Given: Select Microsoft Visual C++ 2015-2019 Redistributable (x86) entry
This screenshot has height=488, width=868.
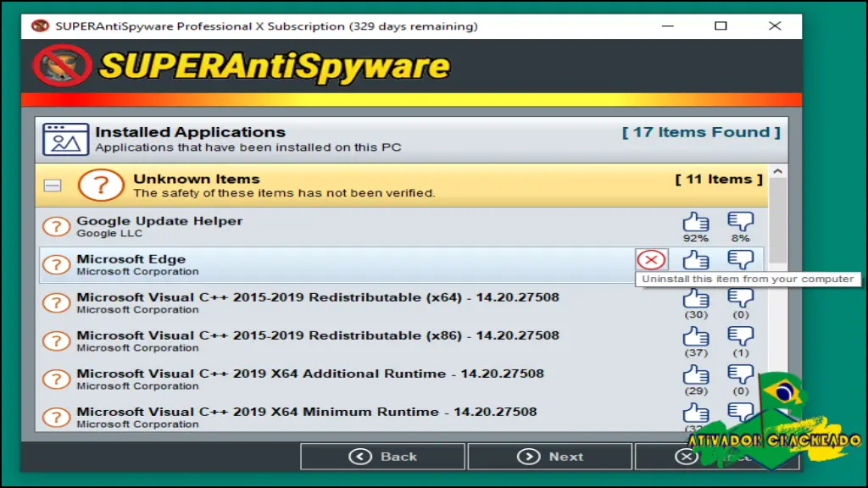Looking at the screenshot, I should [401, 341].
